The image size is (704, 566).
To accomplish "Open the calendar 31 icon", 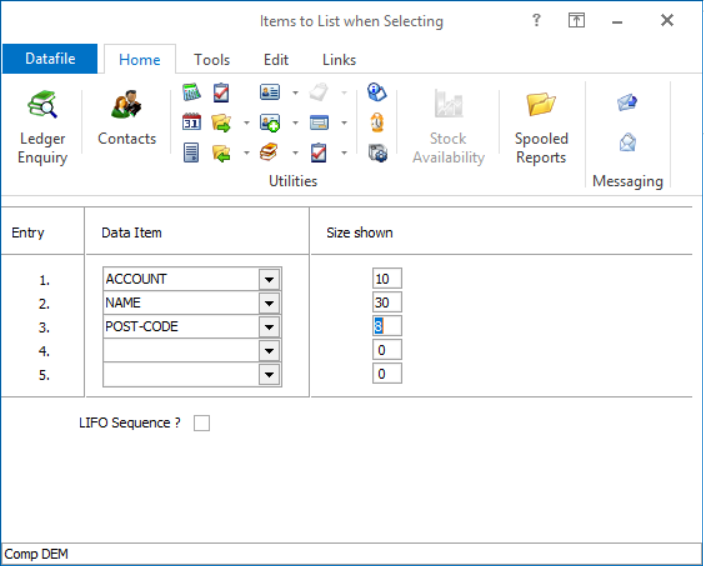I will [192, 122].
